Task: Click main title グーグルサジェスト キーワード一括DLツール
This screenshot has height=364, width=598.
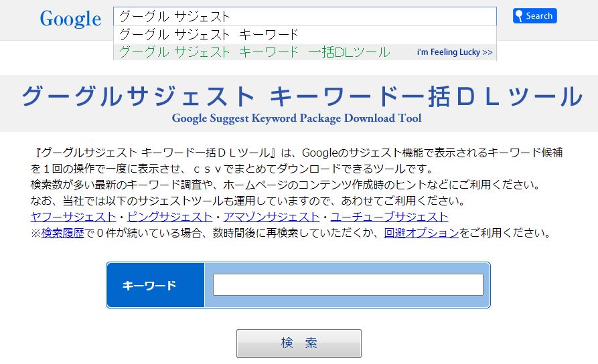Action: tap(301, 96)
